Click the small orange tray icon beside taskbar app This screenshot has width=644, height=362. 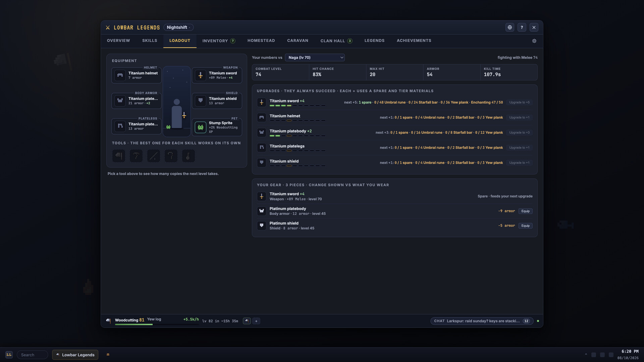click(x=108, y=355)
